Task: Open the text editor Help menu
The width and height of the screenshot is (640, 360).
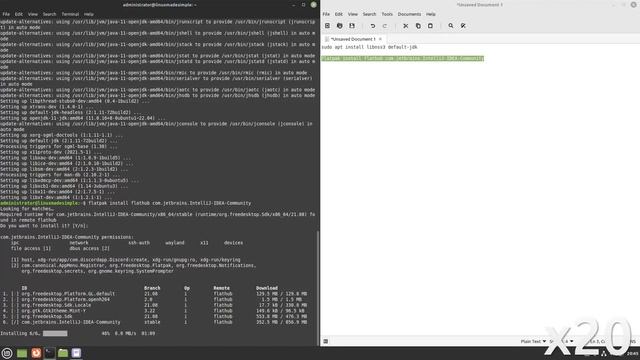Action: click(x=431, y=14)
